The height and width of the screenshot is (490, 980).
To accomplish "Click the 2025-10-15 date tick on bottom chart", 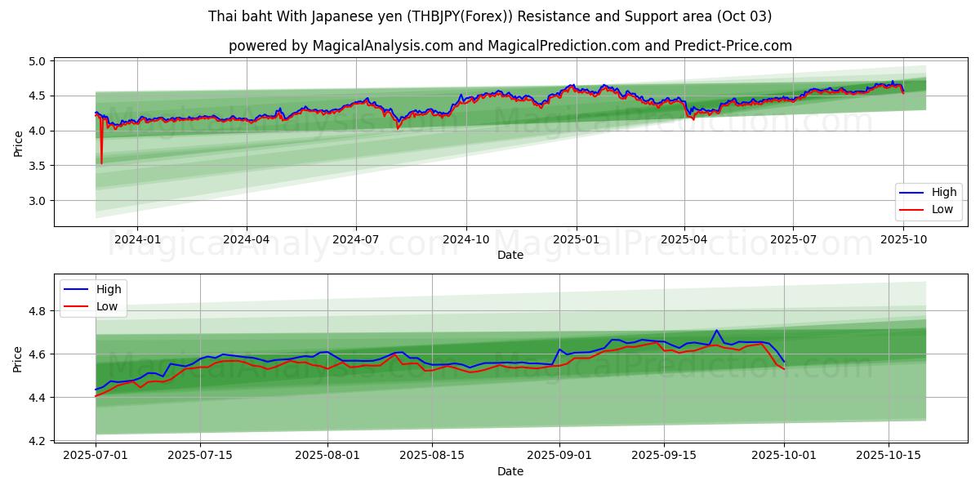I will 889,455.
